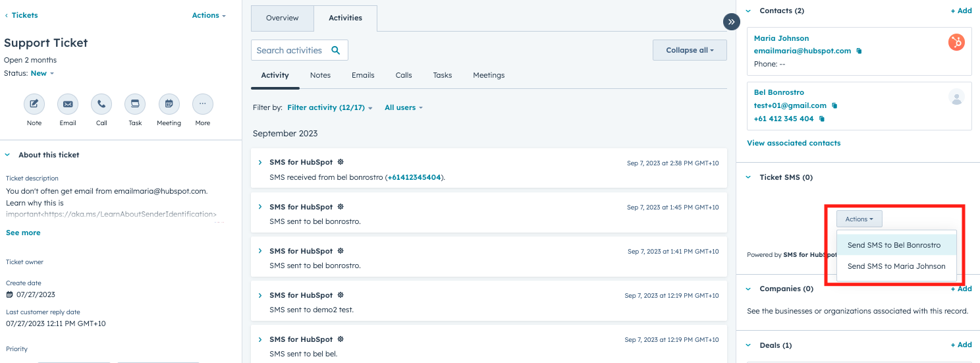Screen dimensions: 980x363
Task: Click Last customer reply date value
Action: 56,323
